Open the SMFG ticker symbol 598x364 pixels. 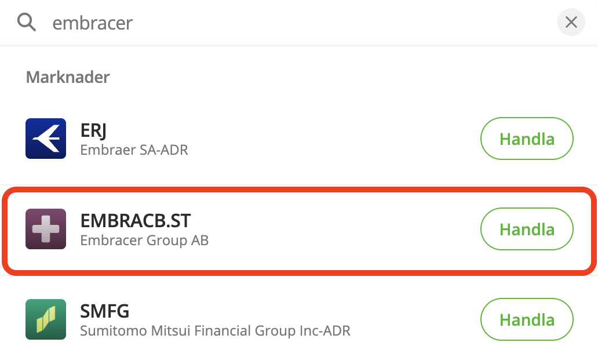(x=105, y=311)
